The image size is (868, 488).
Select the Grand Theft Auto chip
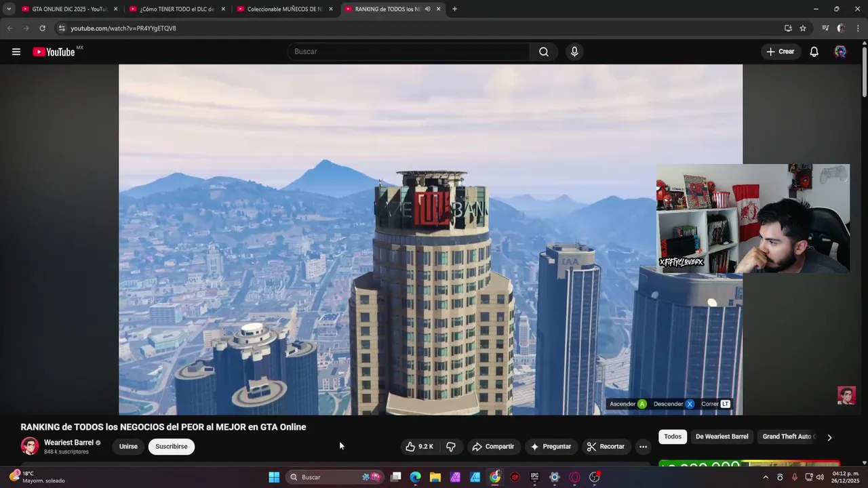click(x=789, y=436)
